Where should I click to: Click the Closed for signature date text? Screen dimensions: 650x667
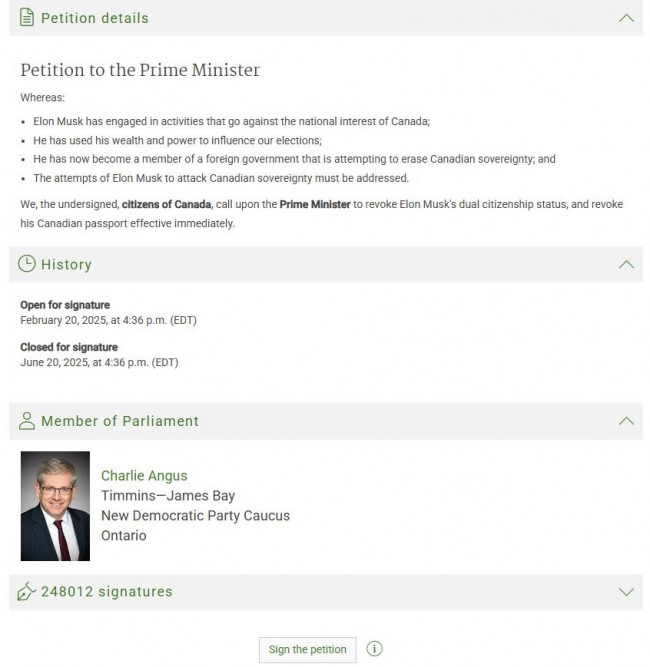(x=99, y=362)
